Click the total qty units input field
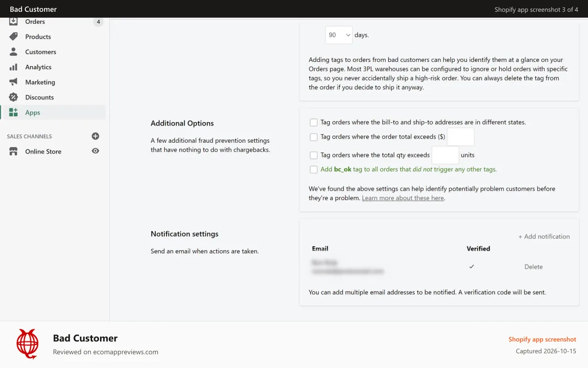 click(x=445, y=155)
